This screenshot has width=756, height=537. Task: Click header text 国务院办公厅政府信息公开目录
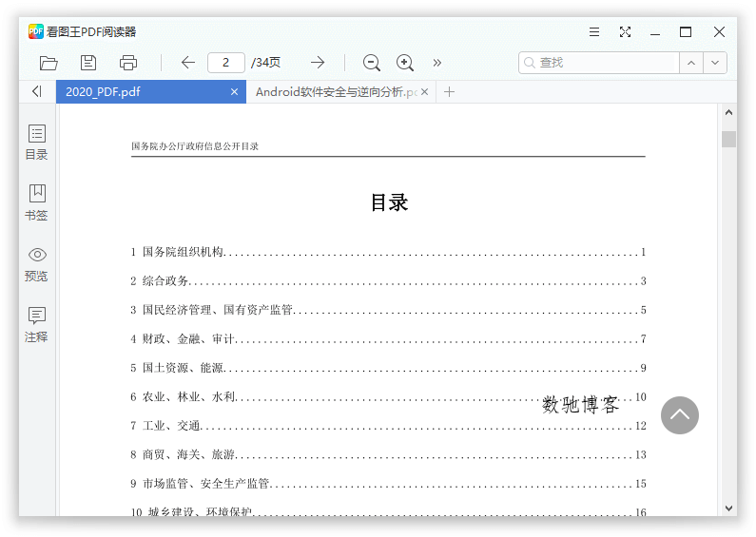195,146
